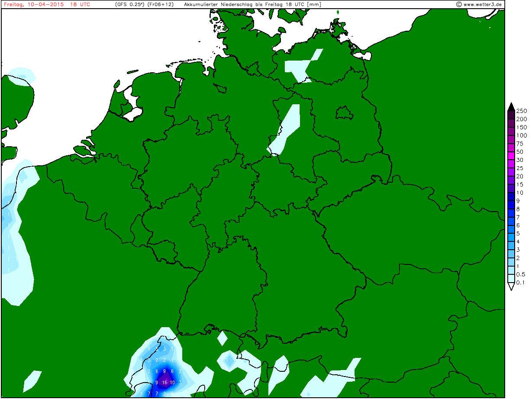
Task: Click the legend label '30'
Action: click(520, 160)
